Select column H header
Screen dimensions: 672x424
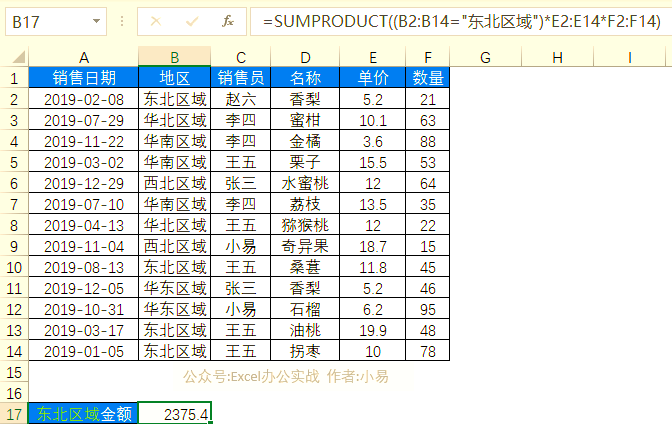pyautogui.click(x=557, y=57)
